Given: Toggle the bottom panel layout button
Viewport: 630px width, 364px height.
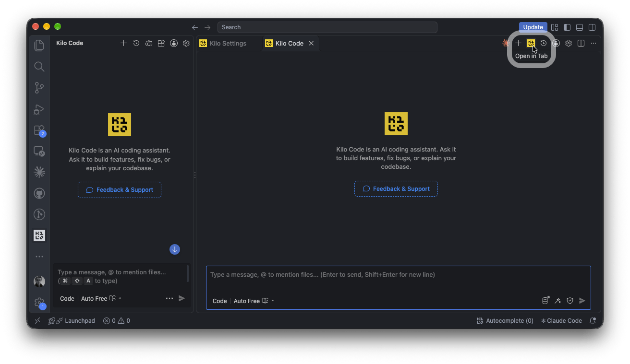Looking at the screenshot, I should (580, 27).
